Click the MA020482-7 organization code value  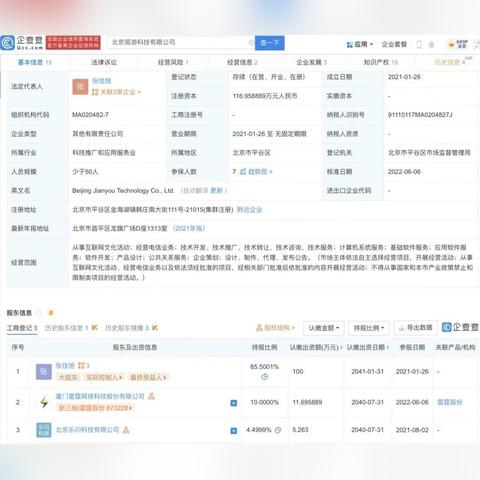pyautogui.click(x=90, y=115)
